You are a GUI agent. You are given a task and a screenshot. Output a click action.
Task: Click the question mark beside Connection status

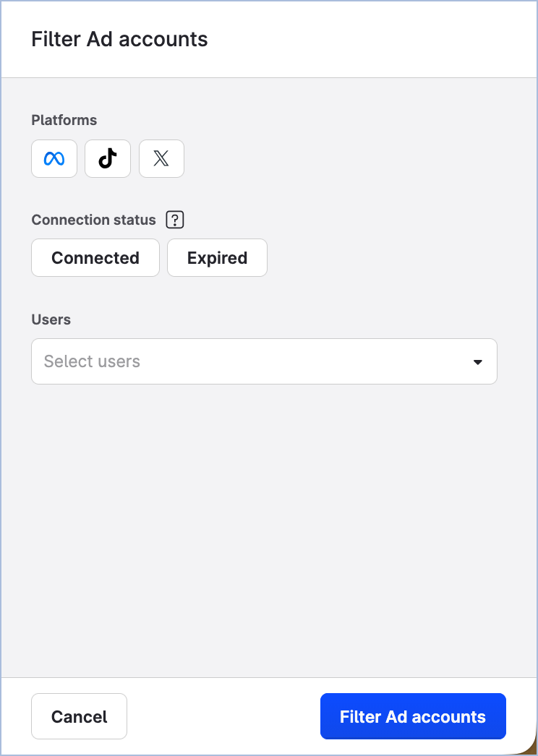point(174,220)
